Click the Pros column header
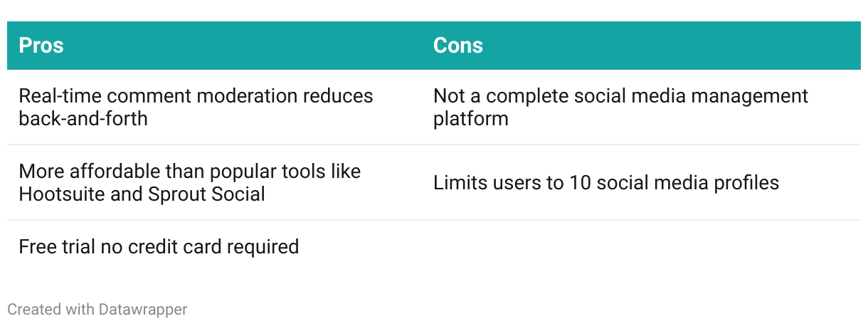 coord(41,46)
